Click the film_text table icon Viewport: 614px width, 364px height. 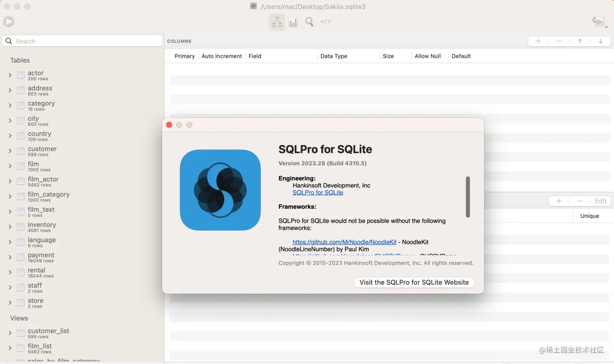[x=21, y=211]
